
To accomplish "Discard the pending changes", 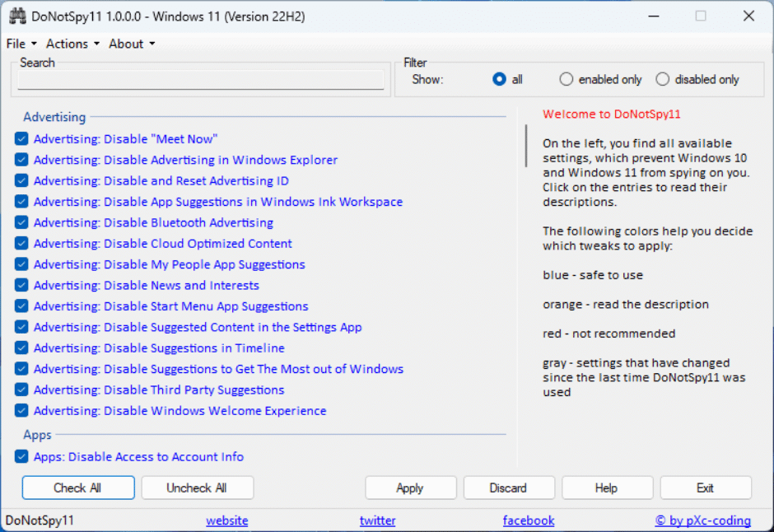I will (508, 488).
